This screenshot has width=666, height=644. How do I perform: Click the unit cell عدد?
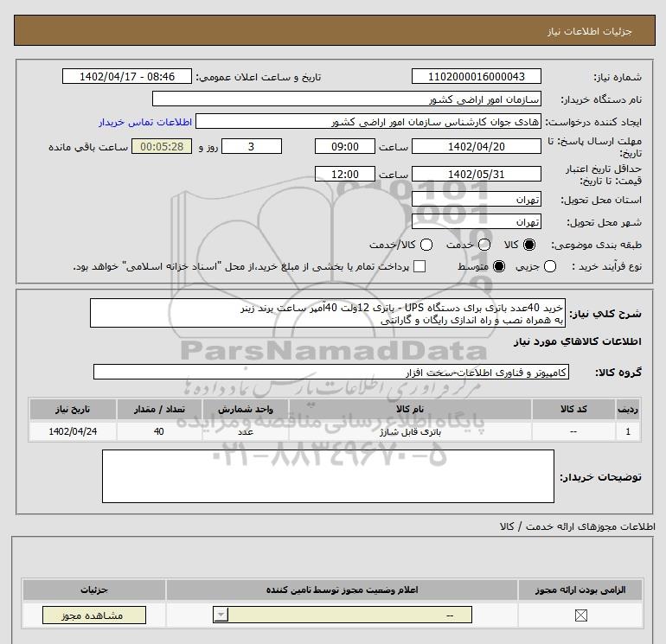(x=246, y=431)
